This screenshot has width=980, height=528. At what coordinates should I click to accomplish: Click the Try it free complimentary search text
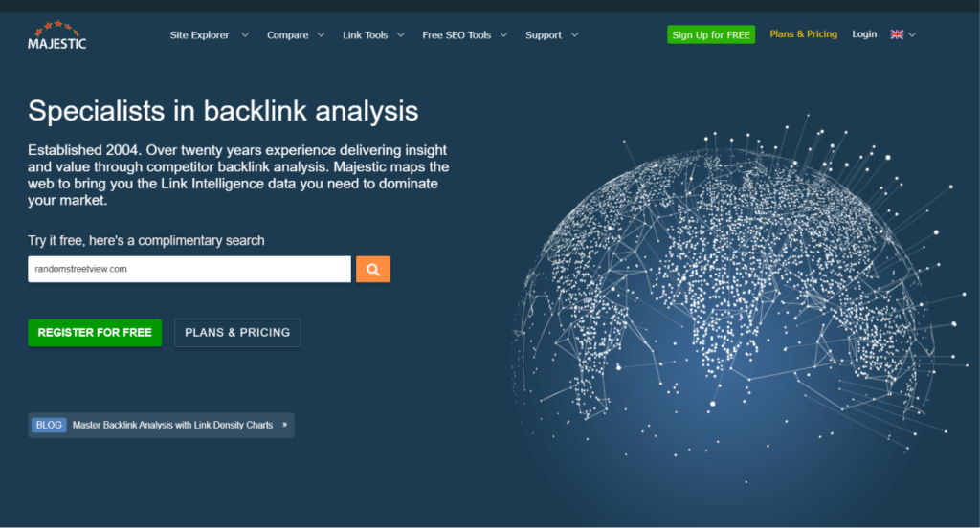(146, 241)
